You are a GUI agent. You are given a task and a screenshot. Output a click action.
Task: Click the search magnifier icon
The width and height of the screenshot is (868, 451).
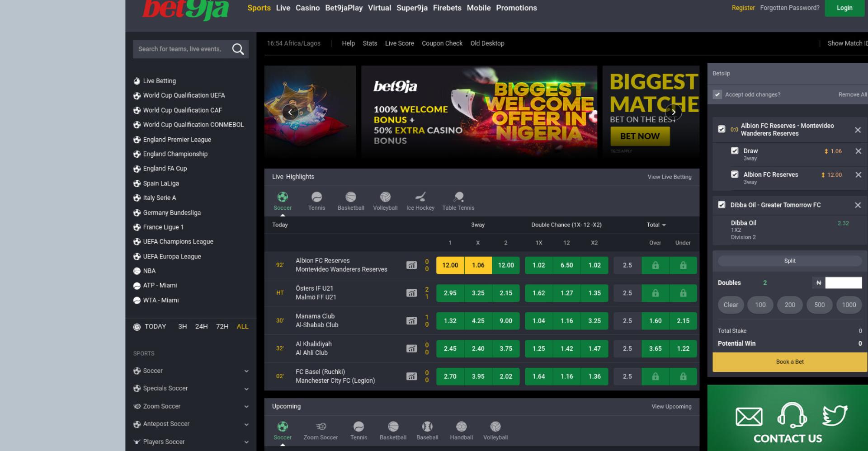pyautogui.click(x=238, y=49)
